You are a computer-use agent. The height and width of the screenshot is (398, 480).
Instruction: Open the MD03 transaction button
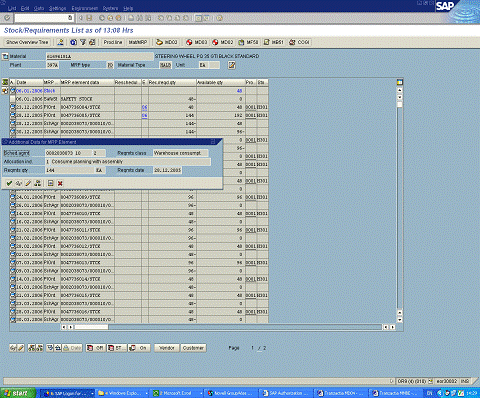(197, 42)
